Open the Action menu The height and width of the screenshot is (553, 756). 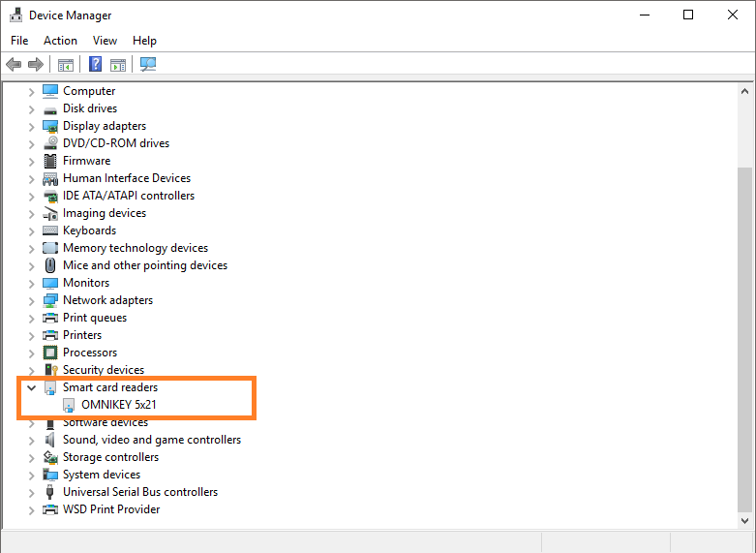pyautogui.click(x=60, y=41)
